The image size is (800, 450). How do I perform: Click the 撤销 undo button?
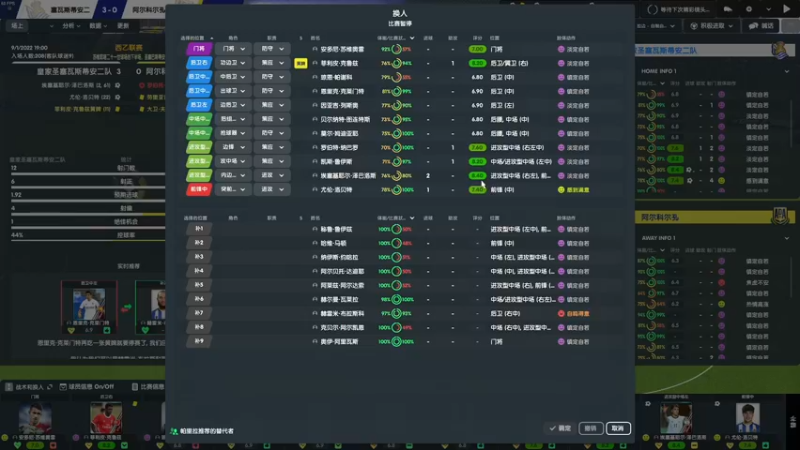coord(591,428)
